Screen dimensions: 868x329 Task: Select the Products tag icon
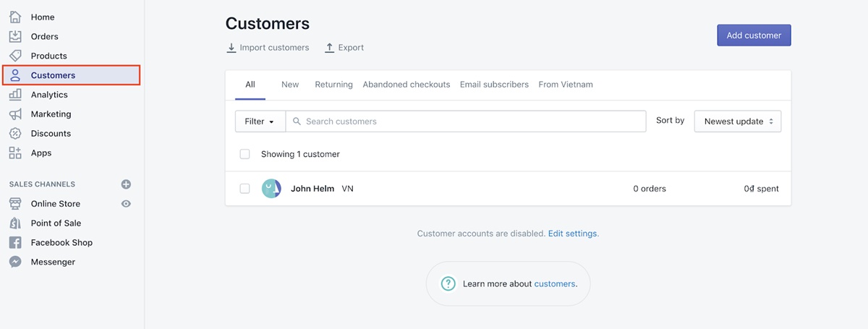click(x=15, y=56)
